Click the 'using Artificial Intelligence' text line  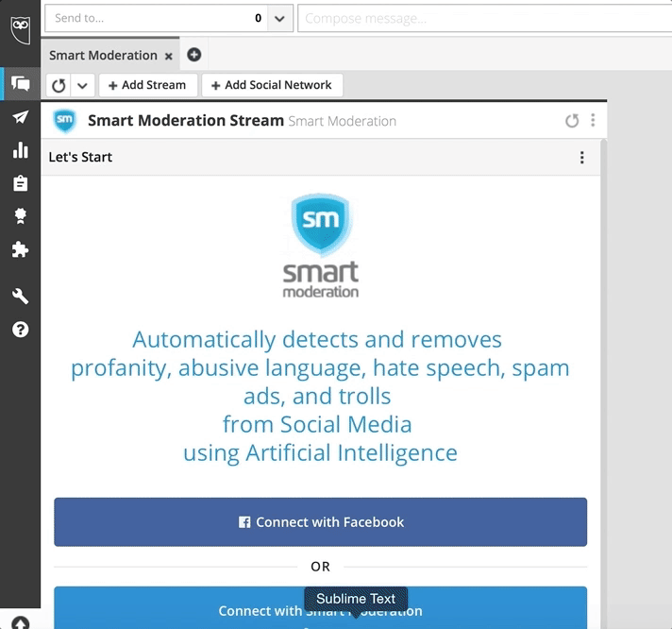320,453
